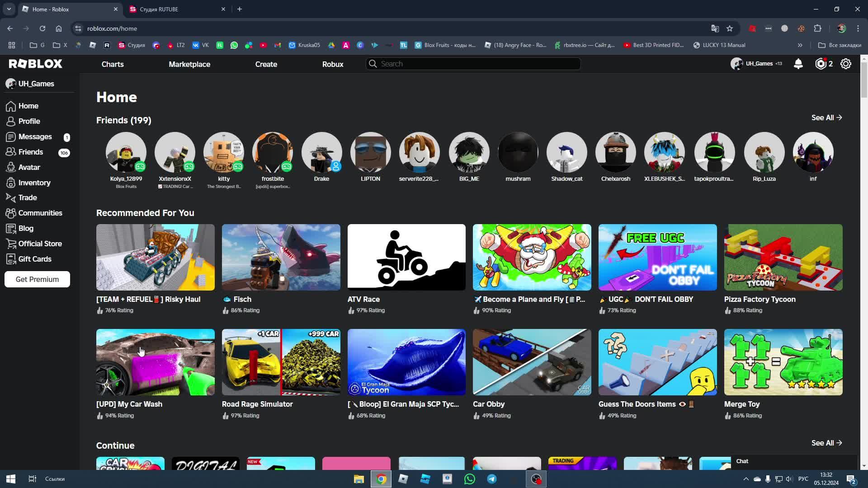Open Home in the left sidebar
This screenshot has width=868, height=488.
[x=23, y=106]
